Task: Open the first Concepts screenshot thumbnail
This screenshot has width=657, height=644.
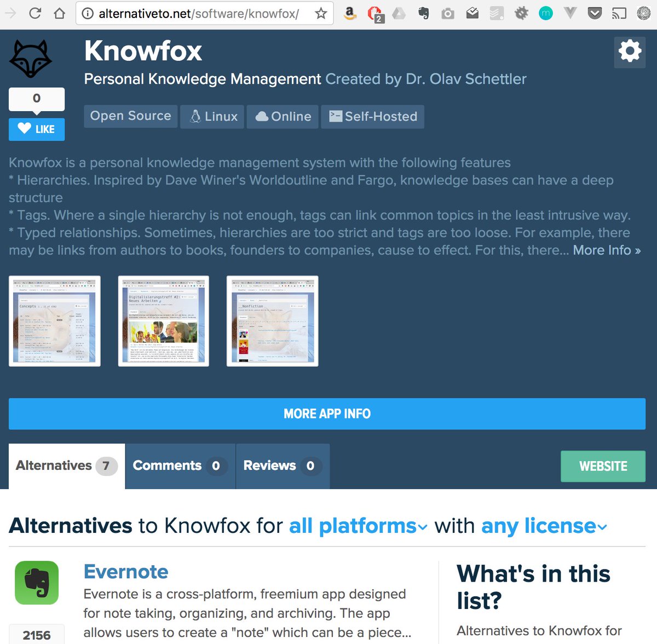Action: tap(55, 321)
